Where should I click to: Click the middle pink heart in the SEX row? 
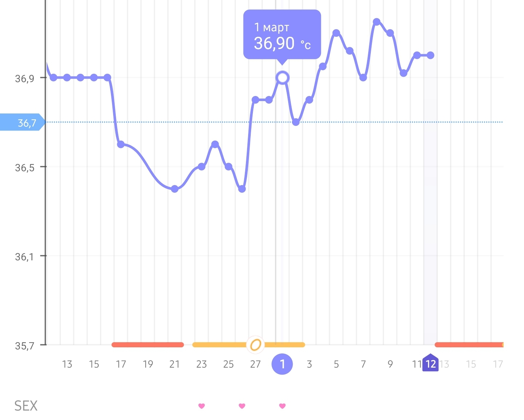point(242,406)
